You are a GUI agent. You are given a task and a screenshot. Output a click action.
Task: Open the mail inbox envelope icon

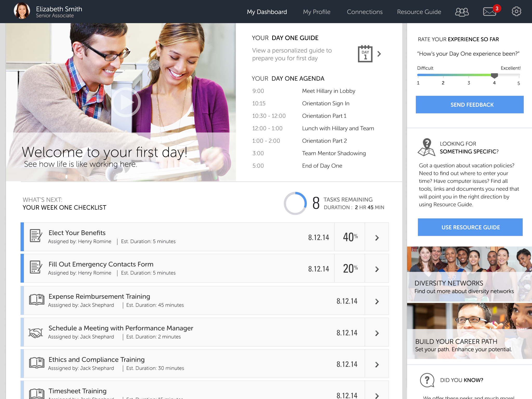pos(489,12)
